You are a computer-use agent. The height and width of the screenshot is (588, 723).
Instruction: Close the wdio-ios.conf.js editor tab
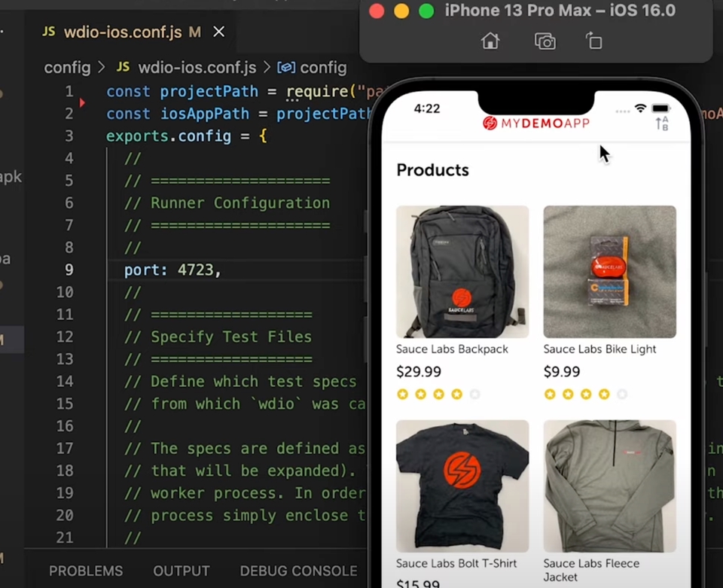pos(219,32)
